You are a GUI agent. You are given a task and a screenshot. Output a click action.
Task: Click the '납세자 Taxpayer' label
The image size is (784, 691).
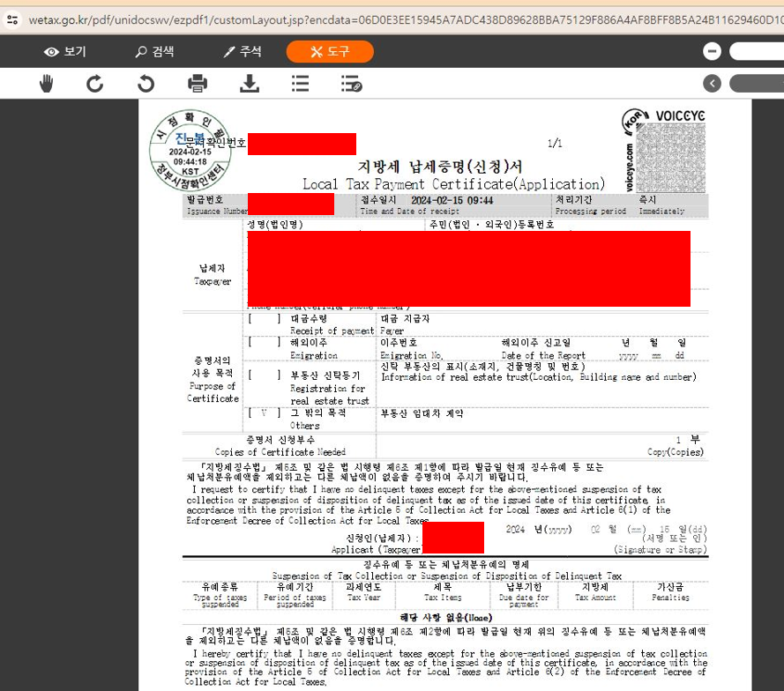click(x=213, y=275)
